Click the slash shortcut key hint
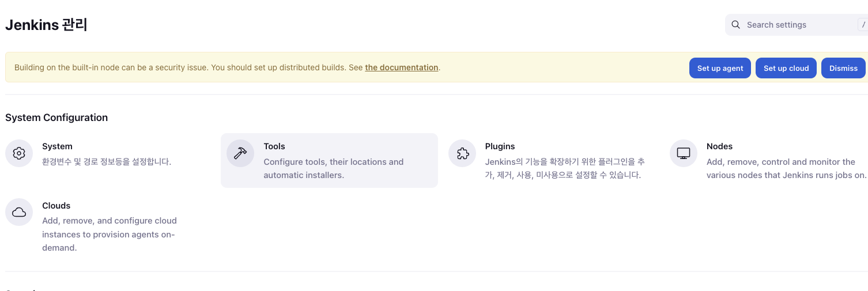868x291 pixels. [x=863, y=25]
